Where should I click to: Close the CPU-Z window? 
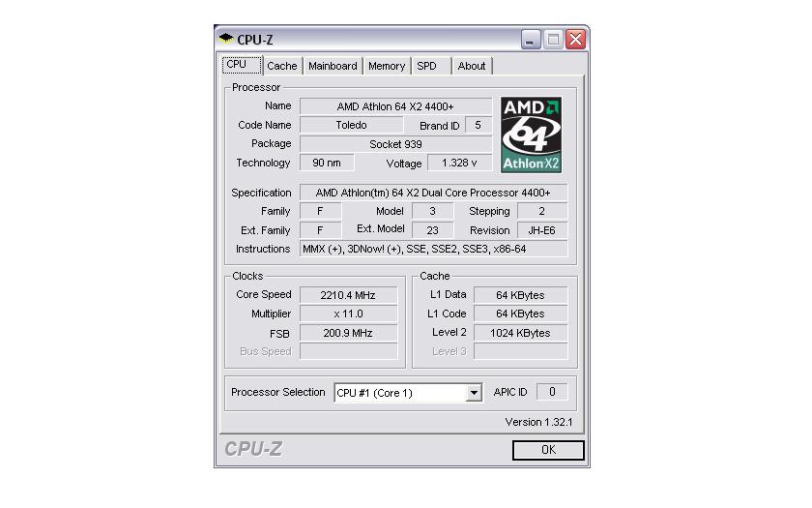coord(576,40)
